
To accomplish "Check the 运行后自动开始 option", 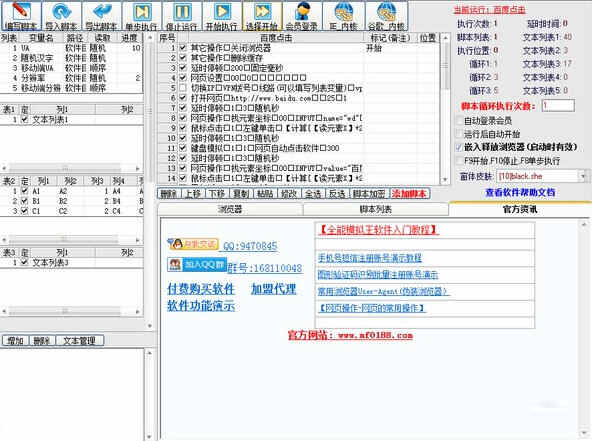I will tap(459, 134).
